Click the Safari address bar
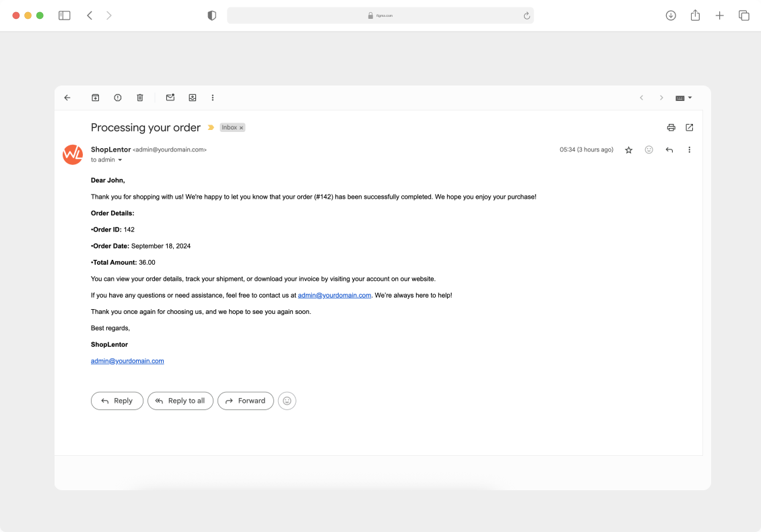Viewport: 761px width, 532px height. pyautogui.click(x=380, y=15)
